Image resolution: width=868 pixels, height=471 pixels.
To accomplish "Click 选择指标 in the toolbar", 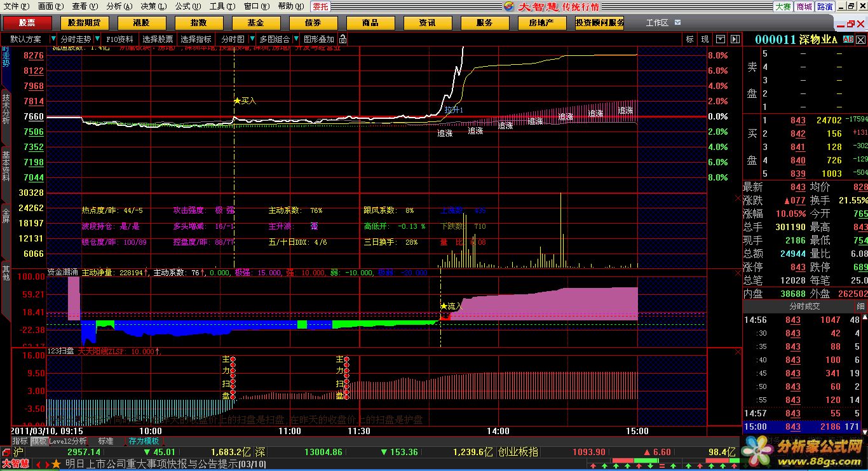I will click(x=196, y=39).
